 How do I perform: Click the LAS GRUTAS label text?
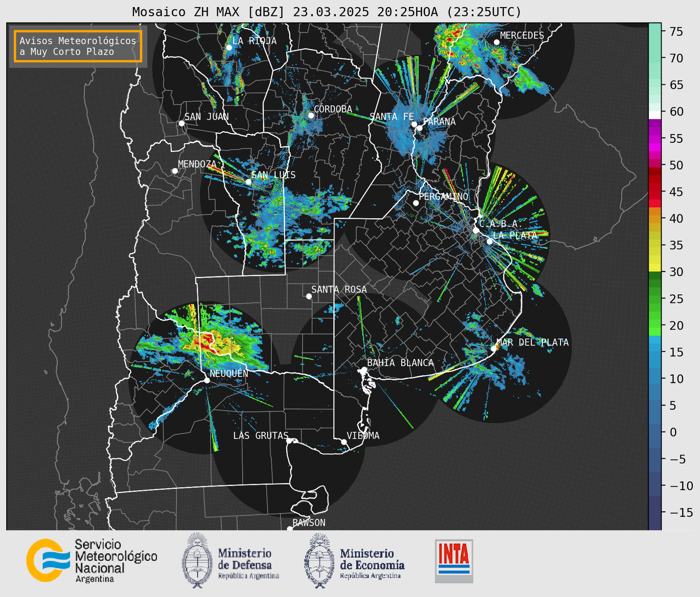261,436
